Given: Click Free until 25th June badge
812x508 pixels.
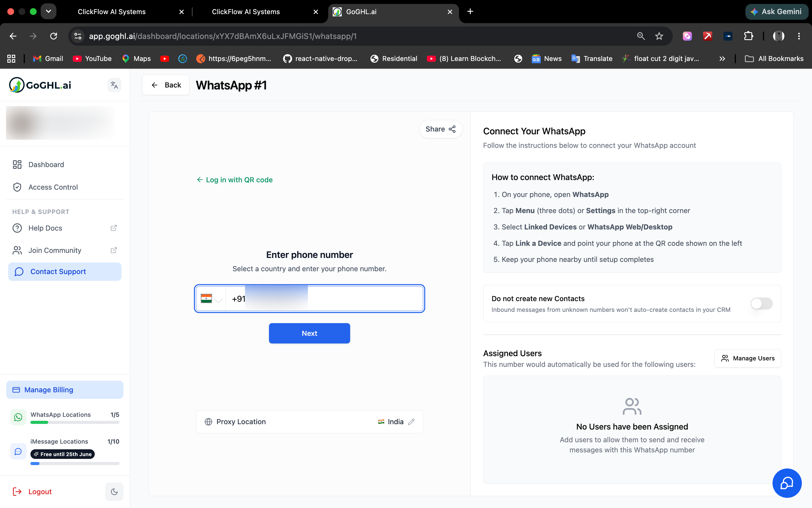Looking at the screenshot, I should pos(62,454).
